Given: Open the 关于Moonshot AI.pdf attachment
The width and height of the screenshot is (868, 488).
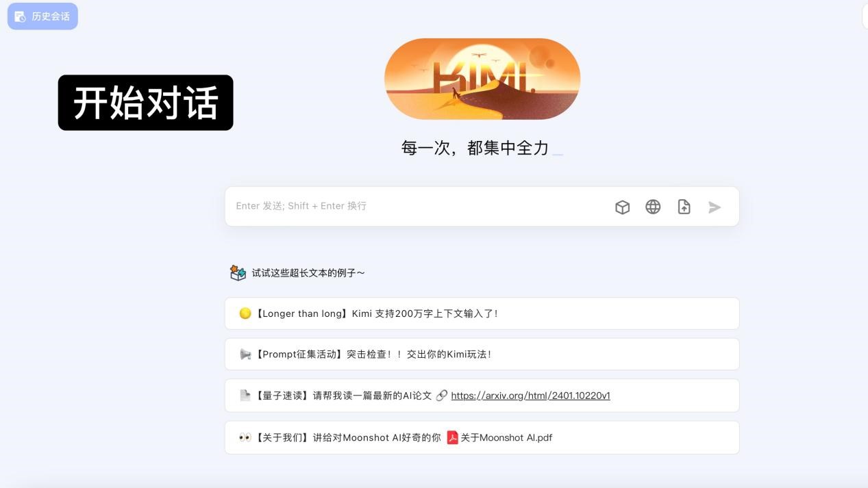Looking at the screenshot, I should click(506, 437).
